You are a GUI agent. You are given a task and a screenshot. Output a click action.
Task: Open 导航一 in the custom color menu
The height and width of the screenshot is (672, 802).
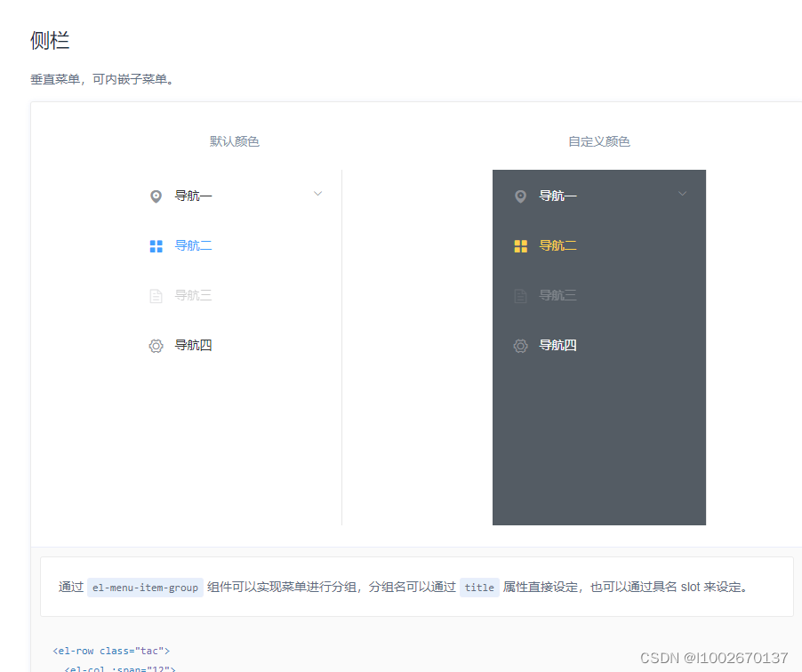[x=558, y=196]
